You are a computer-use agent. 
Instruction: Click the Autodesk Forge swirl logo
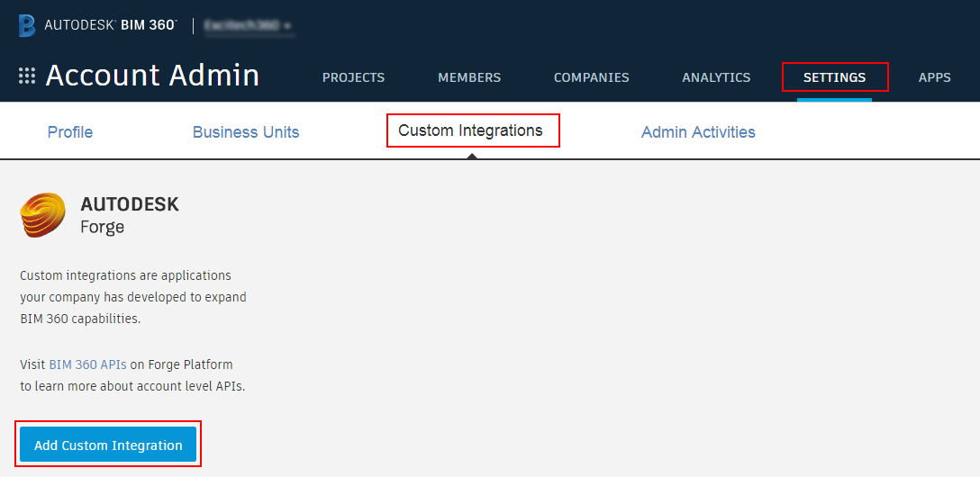(x=43, y=215)
